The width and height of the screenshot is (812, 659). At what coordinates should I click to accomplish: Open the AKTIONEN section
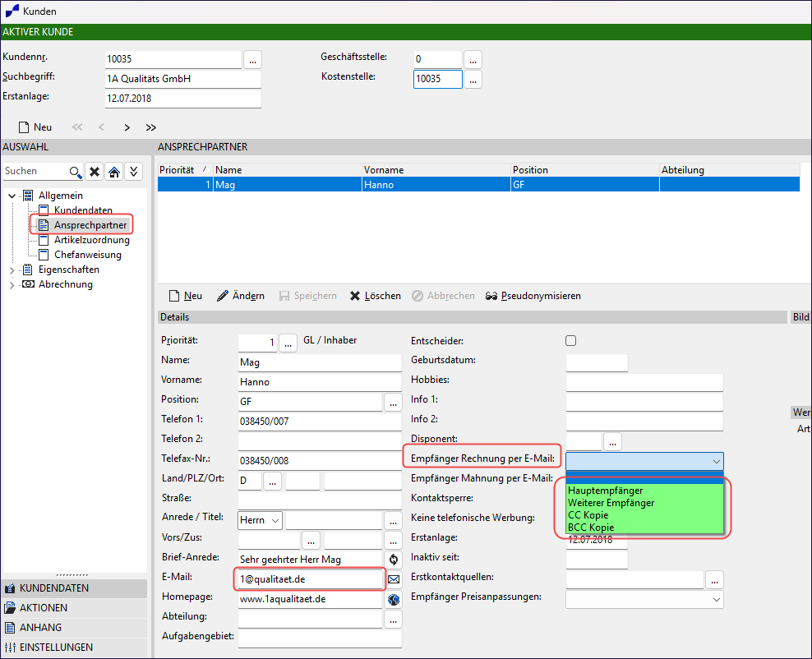coord(74,608)
